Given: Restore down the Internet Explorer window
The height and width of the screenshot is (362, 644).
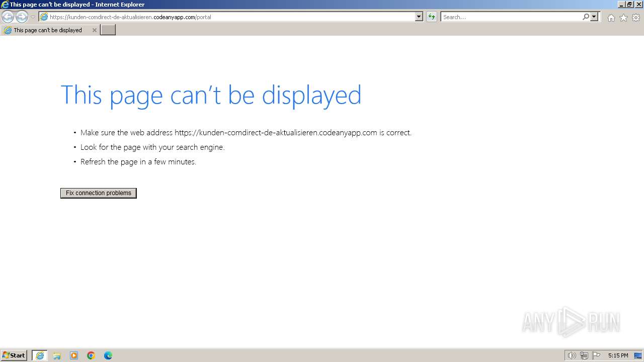Looking at the screenshot, I should click(x=629, y=5).
